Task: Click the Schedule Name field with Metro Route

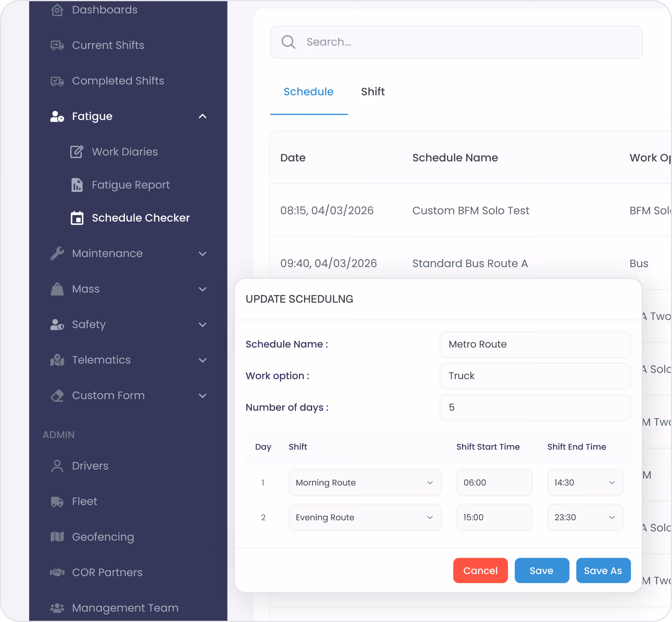Action: click(535, 344)
